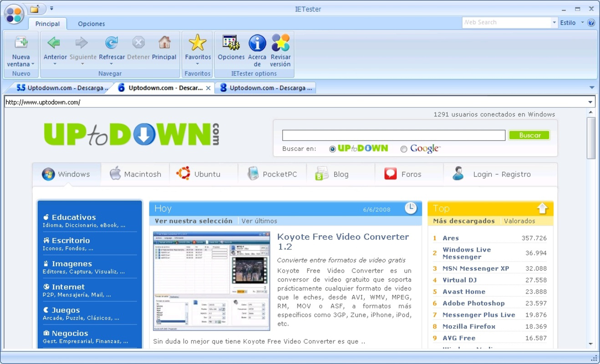This screenshot has width=600, height=364.
Task: Select the Valorados tab
Action: [x=519, y=221]
